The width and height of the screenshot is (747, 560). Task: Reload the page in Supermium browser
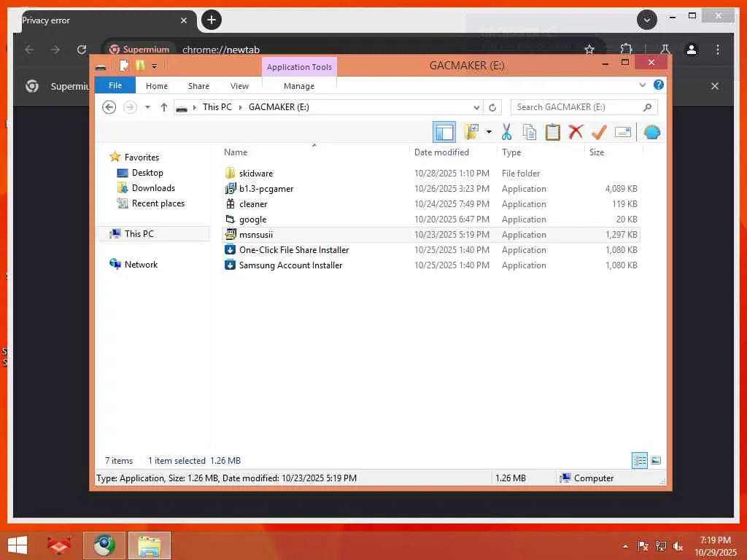(82, 49)
